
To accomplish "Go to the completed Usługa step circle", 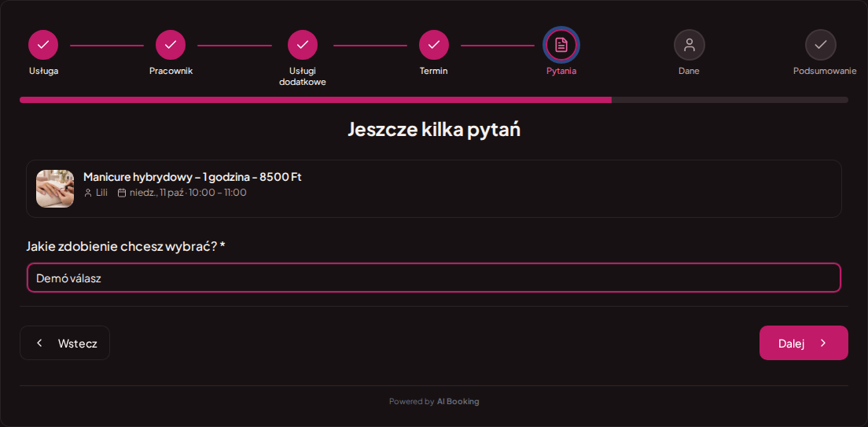I will pos(43,45).
